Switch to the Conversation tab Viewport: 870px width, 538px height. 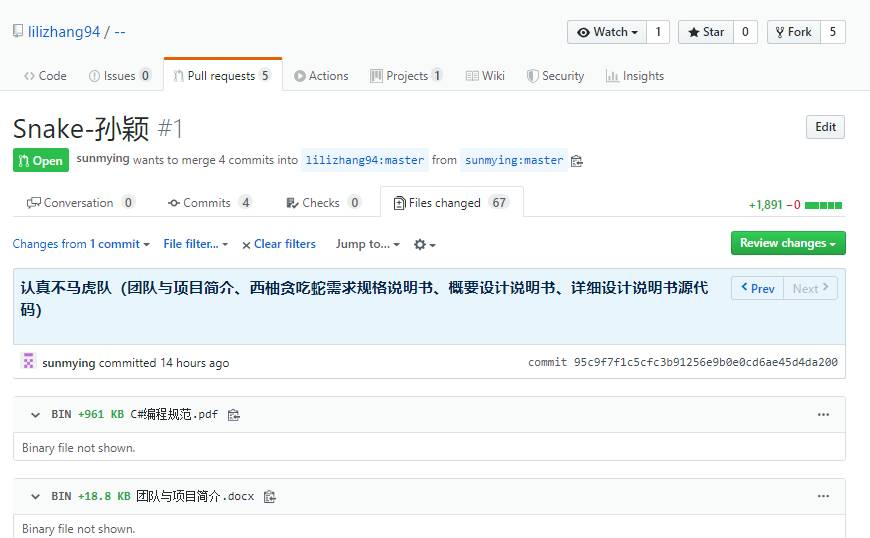(x=80, y=203)
